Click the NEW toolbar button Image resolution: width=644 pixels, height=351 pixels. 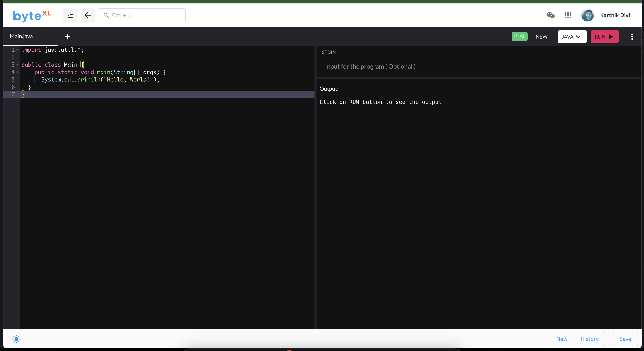coord(541,37)
